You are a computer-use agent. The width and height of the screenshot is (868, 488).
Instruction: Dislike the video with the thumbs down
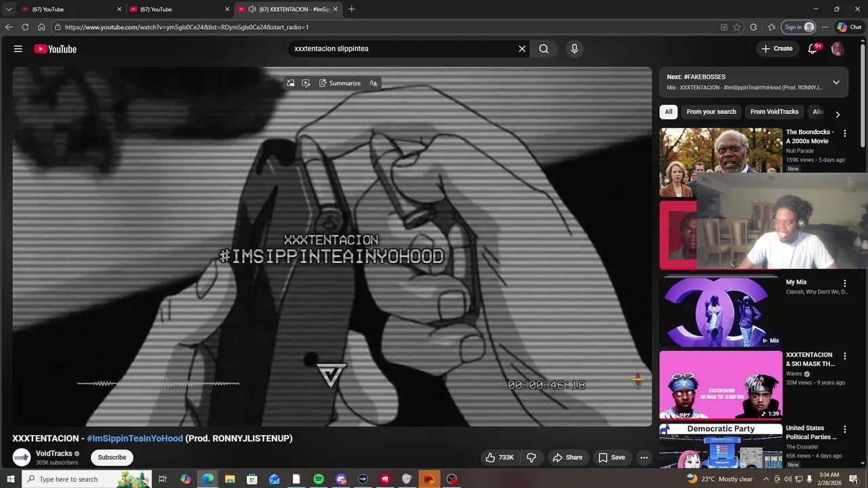pos(531,457)
